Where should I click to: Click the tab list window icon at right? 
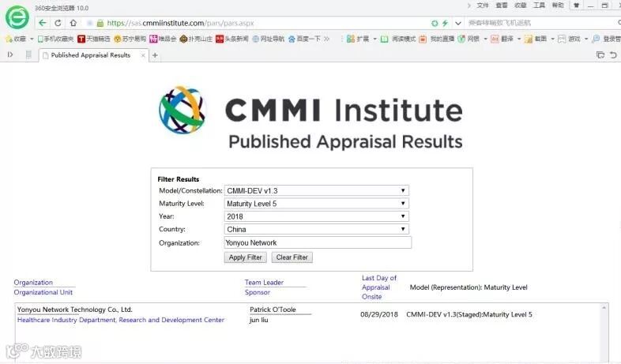coord(600,55)
